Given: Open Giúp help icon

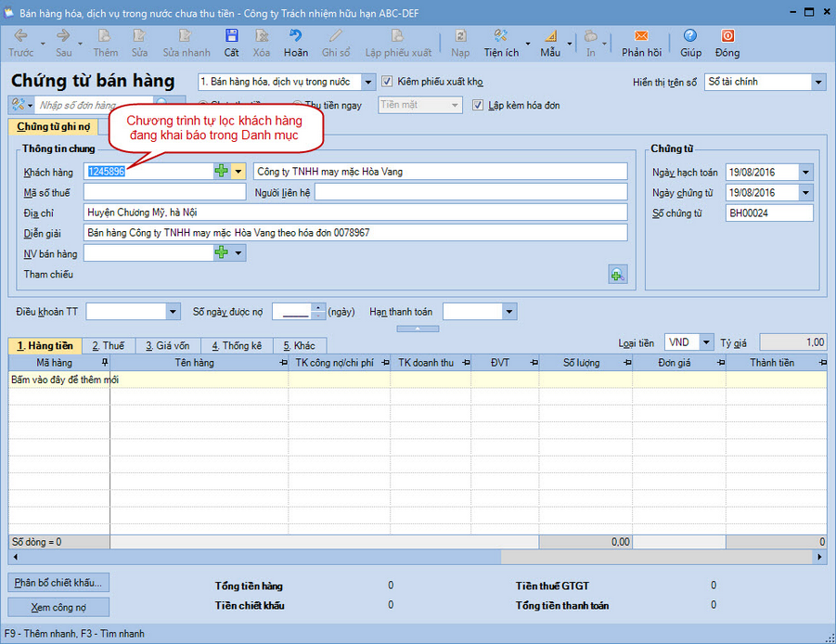Looking at the screenshot, I should click(x=690, y=35).
